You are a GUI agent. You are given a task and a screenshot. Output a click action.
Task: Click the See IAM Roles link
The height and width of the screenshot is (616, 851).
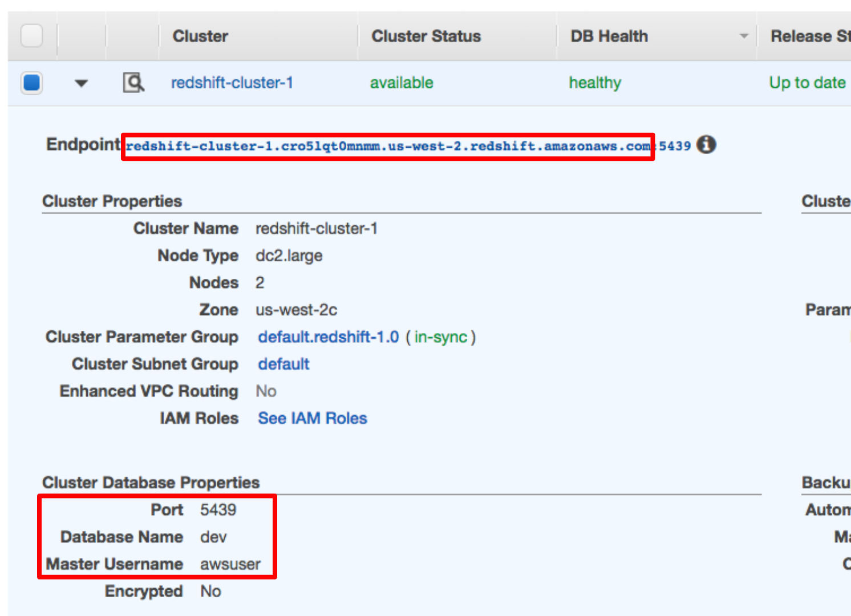coord(312,418)
